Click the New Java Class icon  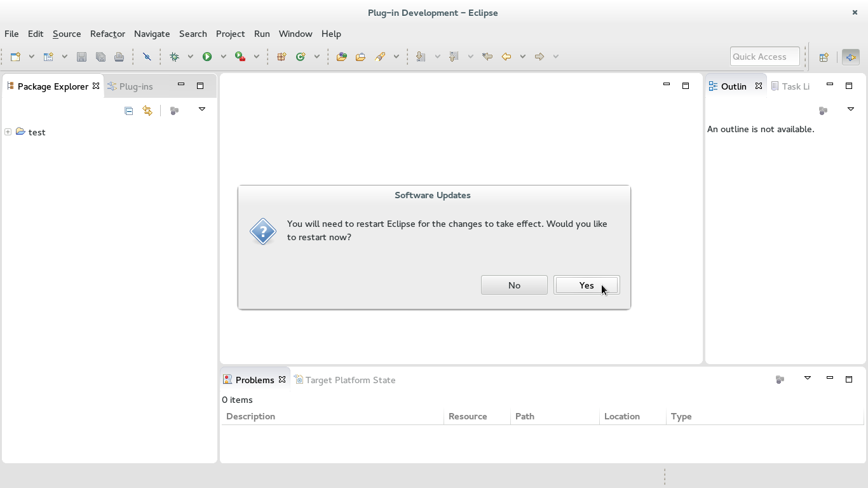tap(301, 57)
